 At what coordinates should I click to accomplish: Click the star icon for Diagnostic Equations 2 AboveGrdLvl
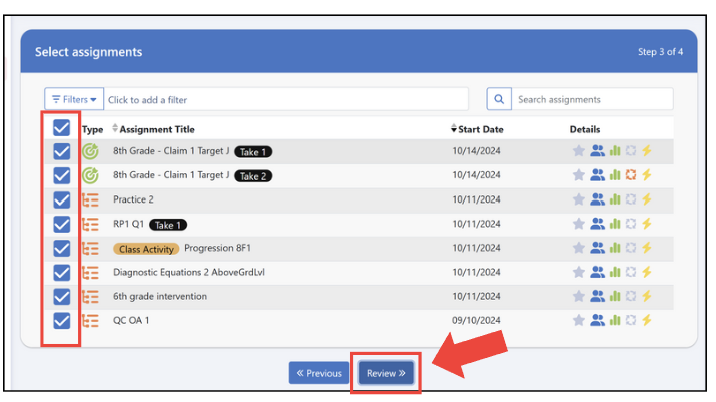point(579,272)
